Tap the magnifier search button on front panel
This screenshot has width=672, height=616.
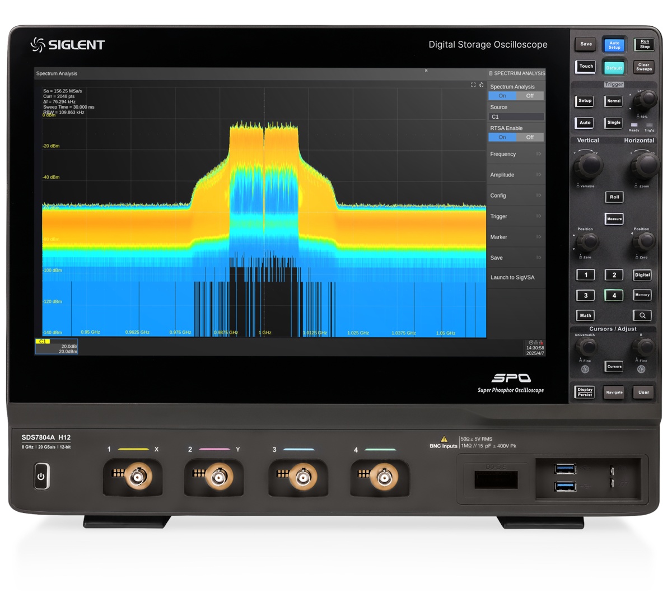click(x=642, y=315)
